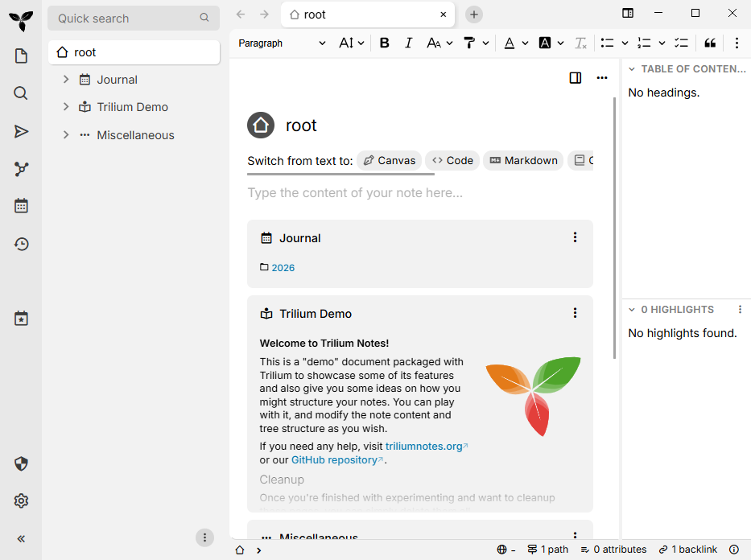Open calendar icon in launcher bar
Image resolution: width=751 pixels, height=560 pixels.
pyautogui.click(x=21, y=206)
